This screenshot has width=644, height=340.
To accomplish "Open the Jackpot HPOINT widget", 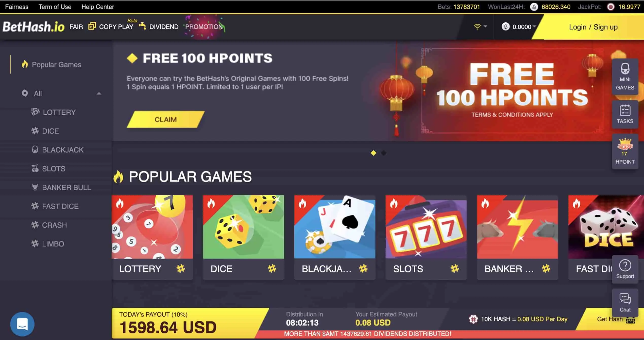I will click(625, 151).
